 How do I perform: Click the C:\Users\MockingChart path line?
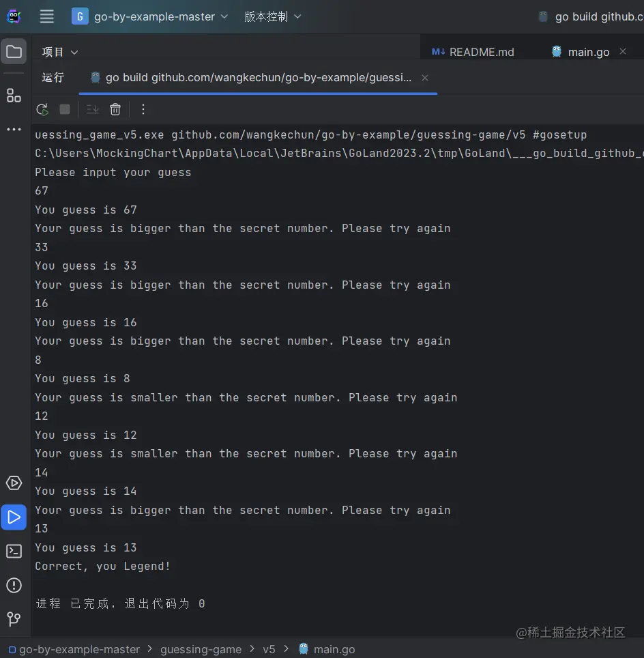tap(339, 153)
